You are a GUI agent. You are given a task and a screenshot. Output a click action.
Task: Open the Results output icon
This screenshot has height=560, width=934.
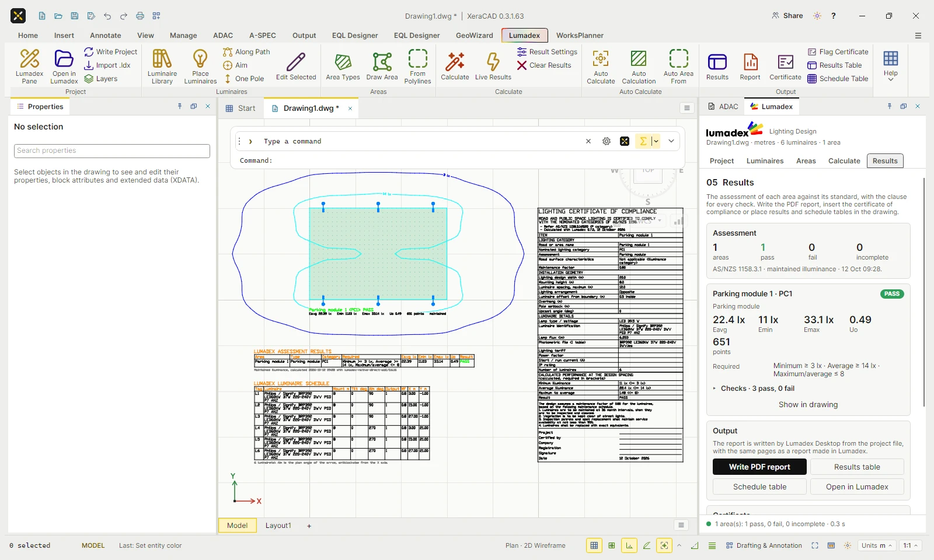point(717,61)
